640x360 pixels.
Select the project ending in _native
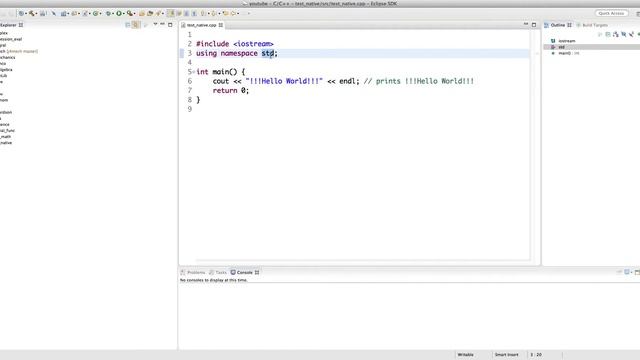click(6, 143)
